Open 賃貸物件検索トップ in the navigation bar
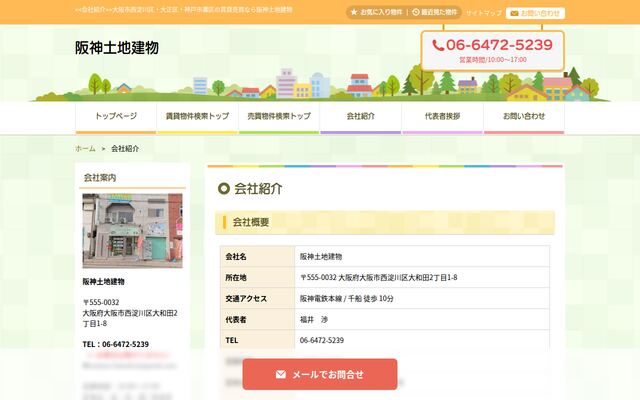This screenshot has width=640, height=400. pyautogui.click(x=197, y=117)
